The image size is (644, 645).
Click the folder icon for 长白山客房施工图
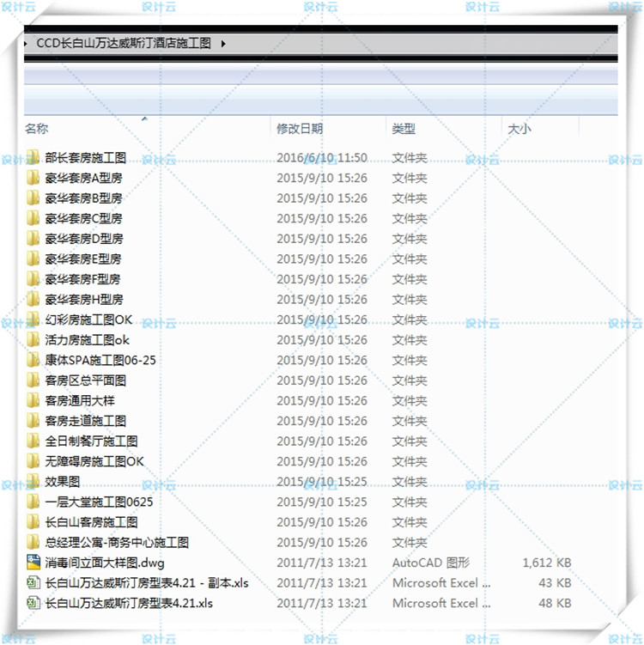(33, 521)
